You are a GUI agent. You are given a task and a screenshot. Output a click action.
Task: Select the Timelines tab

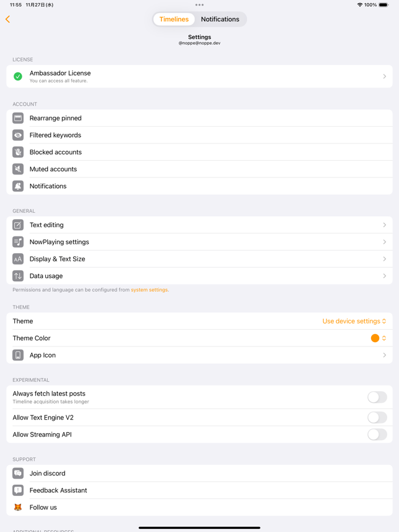(x=174, y=19)
